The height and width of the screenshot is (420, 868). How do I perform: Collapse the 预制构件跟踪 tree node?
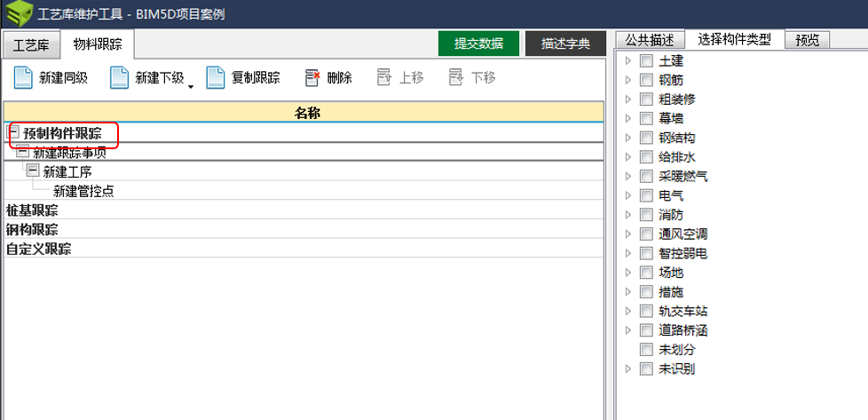click(x=13, y=132)
